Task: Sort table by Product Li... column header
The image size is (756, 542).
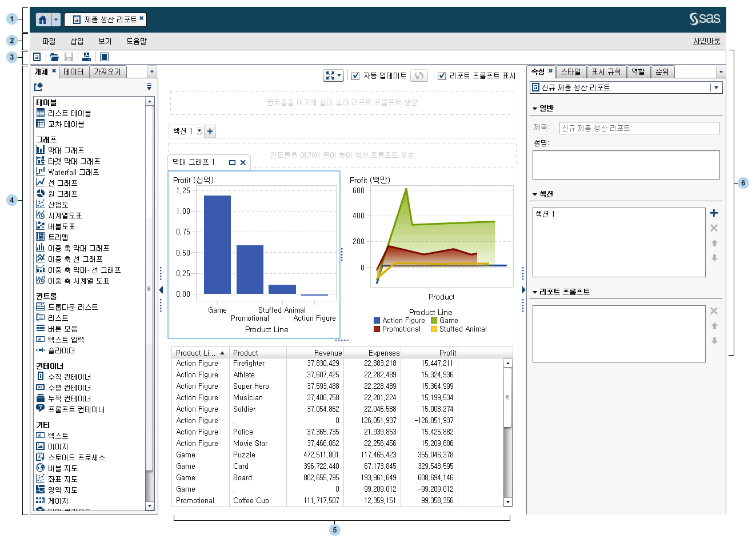Action: coord(196,353)
